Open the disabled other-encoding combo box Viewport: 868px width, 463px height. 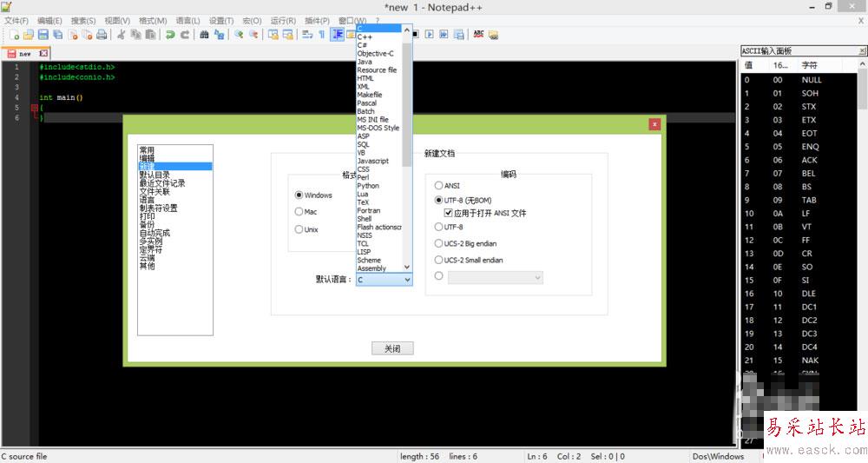tap(496, 277)
